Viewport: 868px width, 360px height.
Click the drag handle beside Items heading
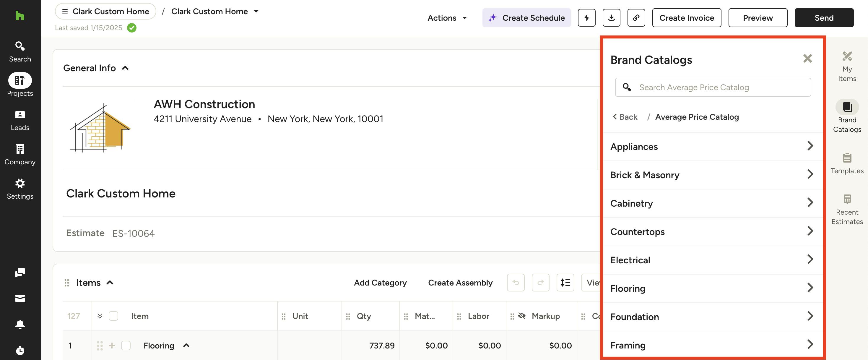pyautogui.click(x=67, y=283)
